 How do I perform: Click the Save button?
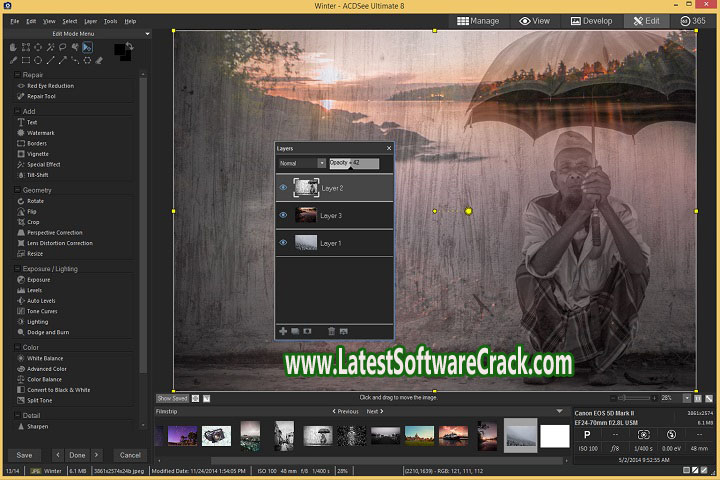point(24,455)
